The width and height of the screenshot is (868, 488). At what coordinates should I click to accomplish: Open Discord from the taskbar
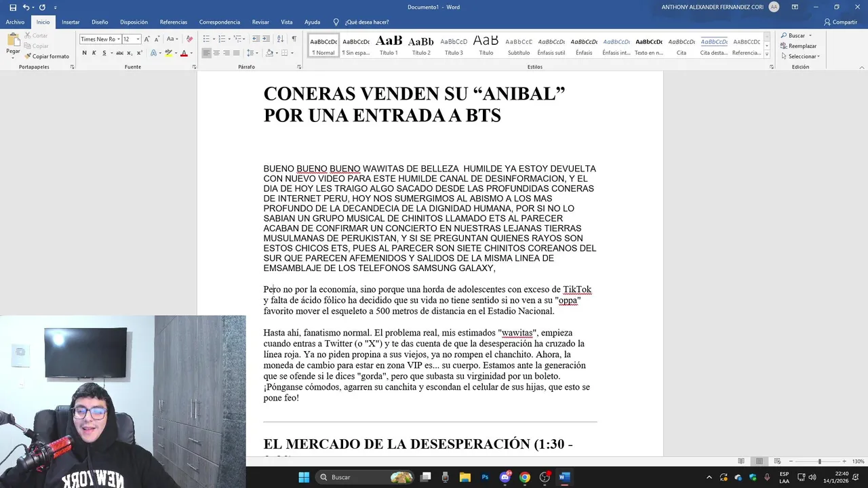click(505, 477)
